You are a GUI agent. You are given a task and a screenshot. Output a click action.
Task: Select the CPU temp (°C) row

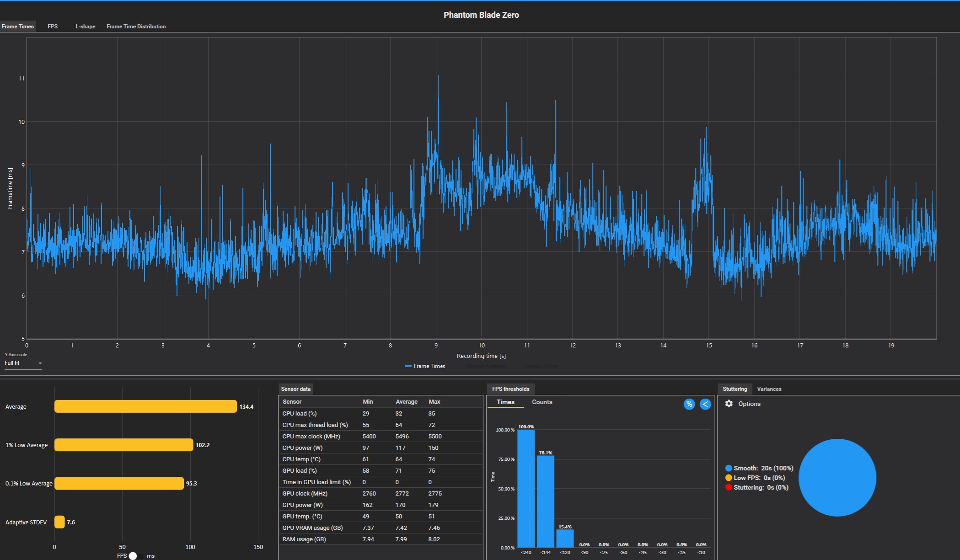[381, 459]
